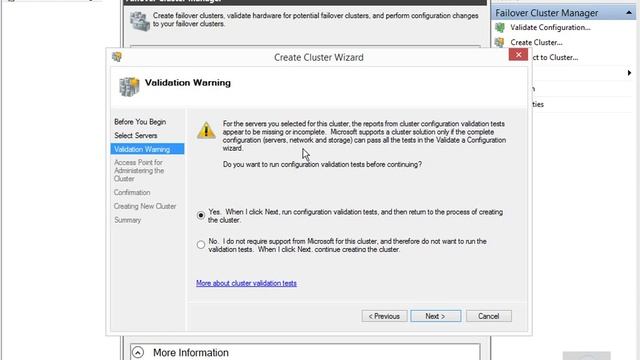Click the Confirmation step
The width and height of the screenshot is (640, 360).
(132, 192)
